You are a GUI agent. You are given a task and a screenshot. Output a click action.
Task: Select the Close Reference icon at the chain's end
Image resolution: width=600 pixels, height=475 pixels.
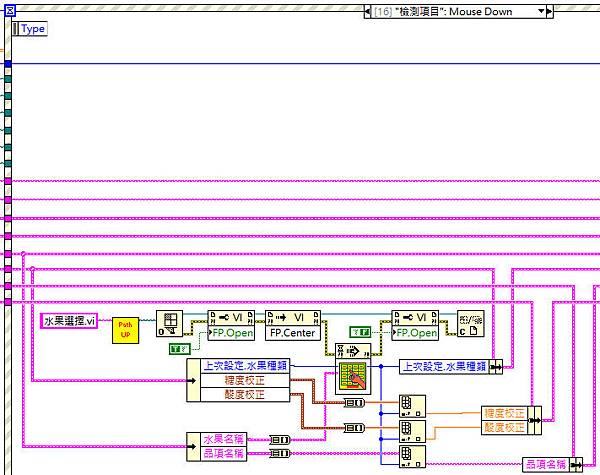[470, 323]
